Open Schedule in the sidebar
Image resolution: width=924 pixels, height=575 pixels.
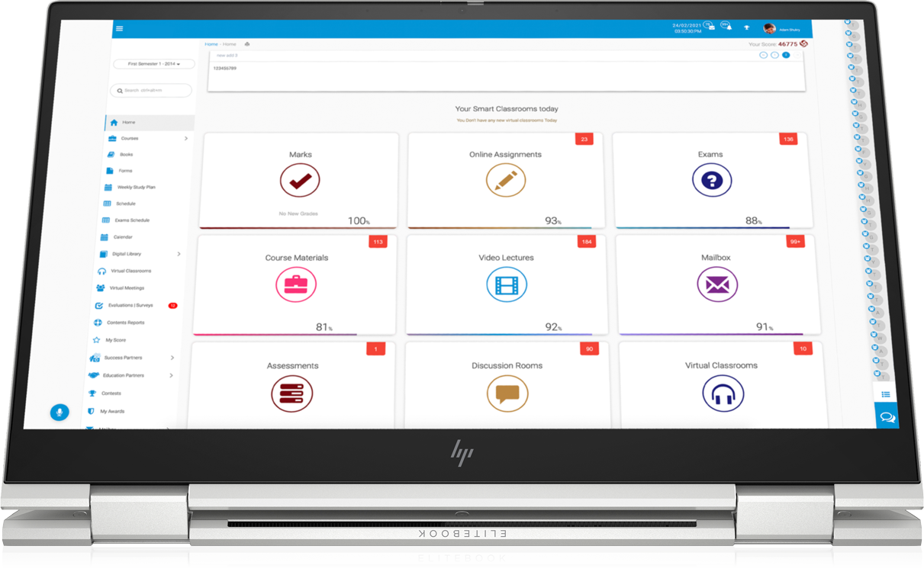(125, 204)
